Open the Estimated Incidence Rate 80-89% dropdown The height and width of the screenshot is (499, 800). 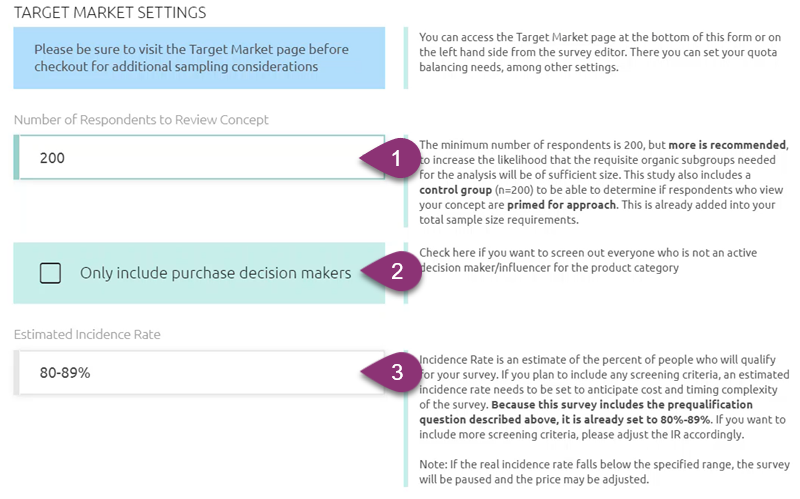pyautogui.click(x=199, y=372)
